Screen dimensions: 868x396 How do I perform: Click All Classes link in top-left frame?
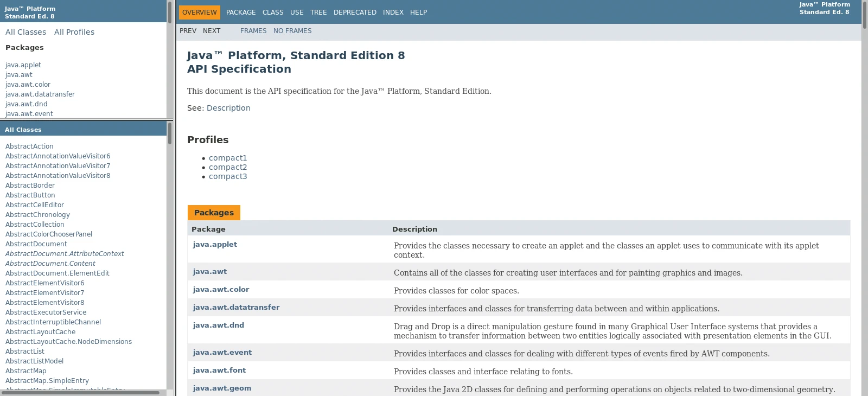(25, 32)
